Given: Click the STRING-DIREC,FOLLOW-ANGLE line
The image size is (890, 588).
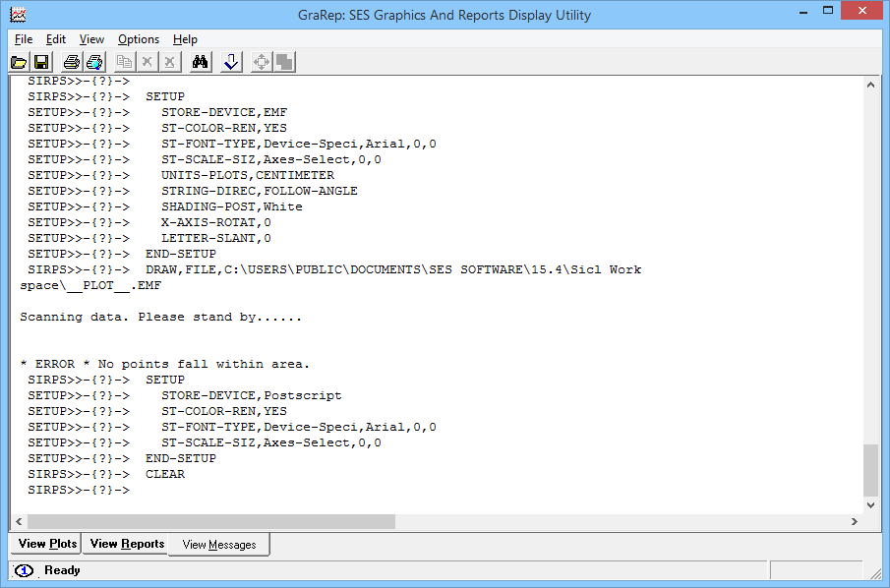Looking at the screenshot, I should pyautogui.click(x=193, y=192).
